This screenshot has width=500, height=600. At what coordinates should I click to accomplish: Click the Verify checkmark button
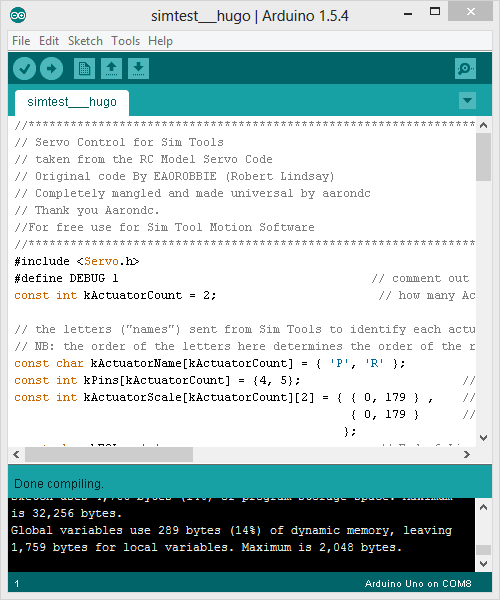click(24, 69)
